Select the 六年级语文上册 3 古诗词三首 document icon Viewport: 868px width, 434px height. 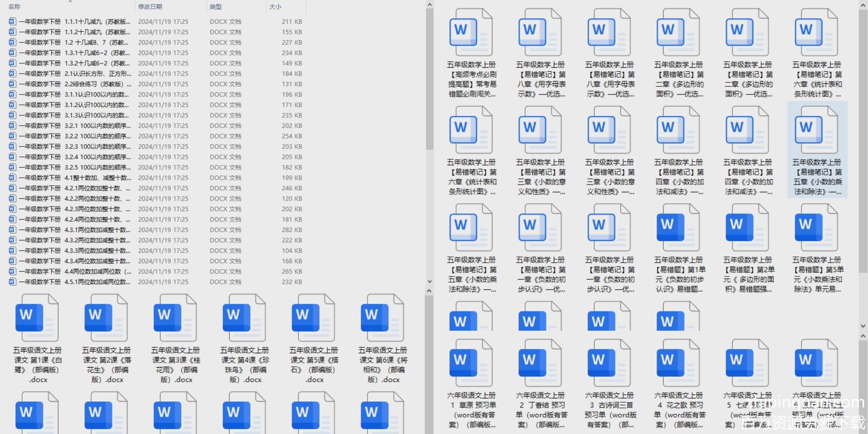[x=609, y=363]
